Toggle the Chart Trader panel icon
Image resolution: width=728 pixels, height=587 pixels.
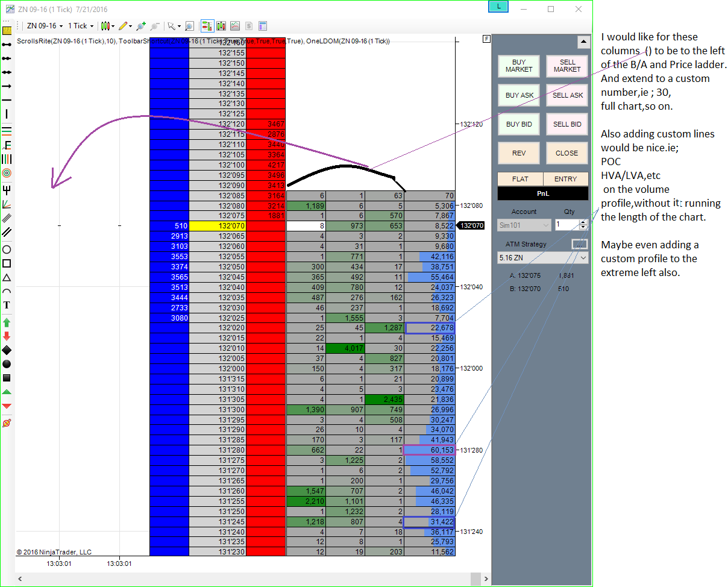(x=207, y=26)
